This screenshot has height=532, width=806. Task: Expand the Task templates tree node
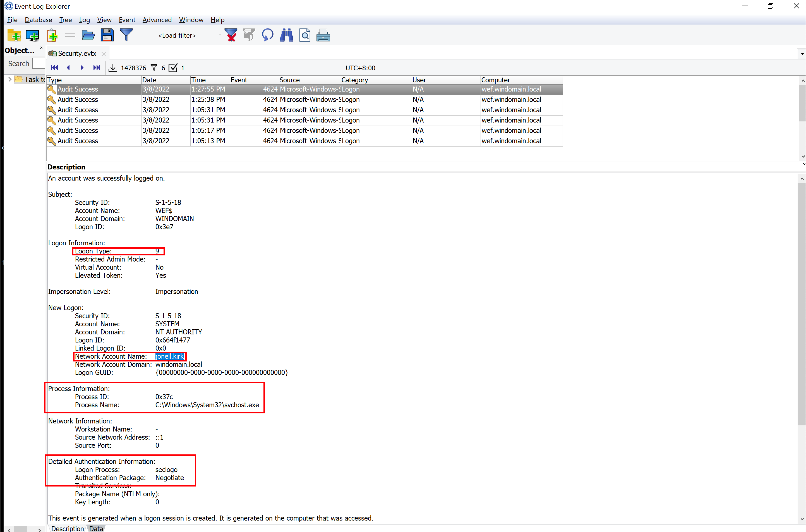pos(9,79)
